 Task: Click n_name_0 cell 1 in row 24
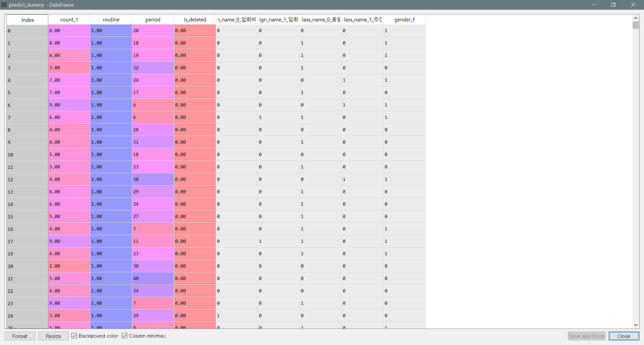pos(237,316)
